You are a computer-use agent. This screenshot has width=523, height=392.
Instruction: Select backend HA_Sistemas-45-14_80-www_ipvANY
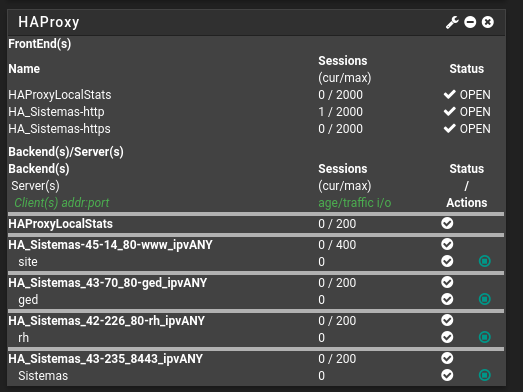tap(110, 245)
